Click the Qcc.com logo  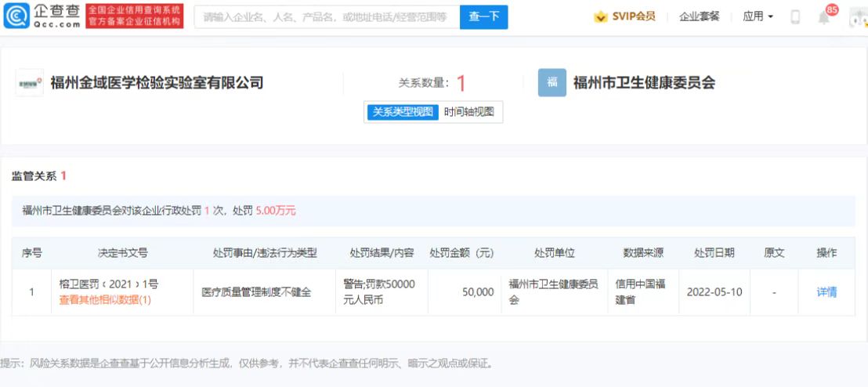coord(42,16)
